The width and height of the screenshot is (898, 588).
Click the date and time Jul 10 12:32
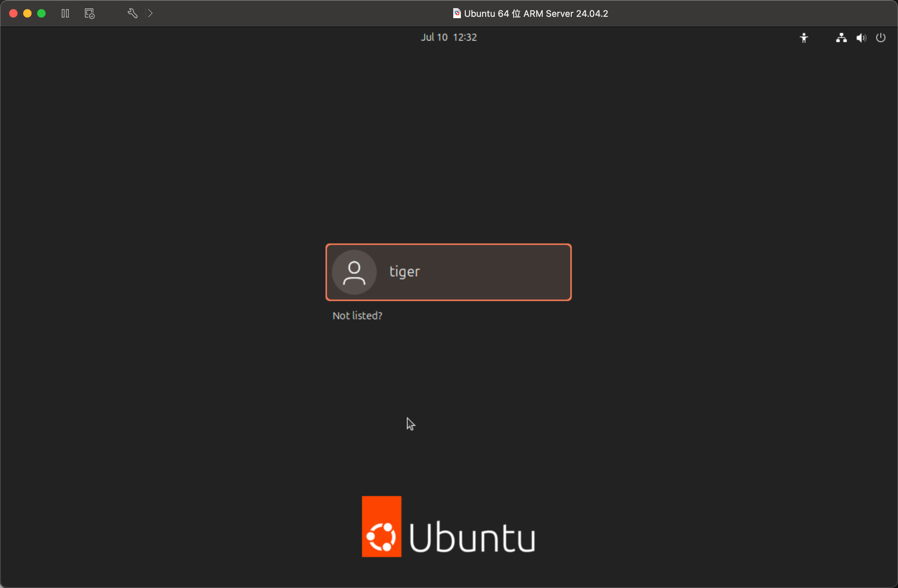[449, 37]
